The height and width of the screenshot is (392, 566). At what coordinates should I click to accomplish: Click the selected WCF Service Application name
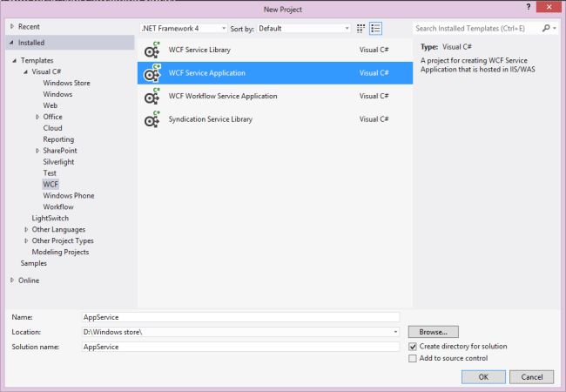[207, 73]
